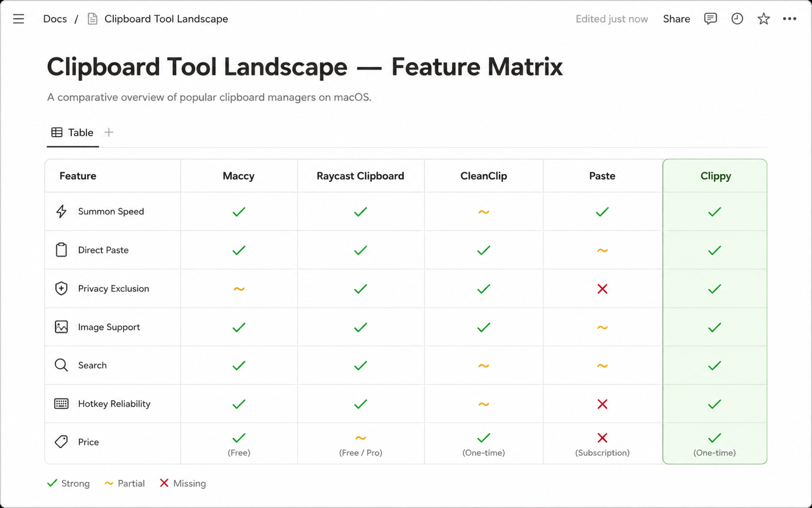Click the red Missing legend X

(164, 483)
